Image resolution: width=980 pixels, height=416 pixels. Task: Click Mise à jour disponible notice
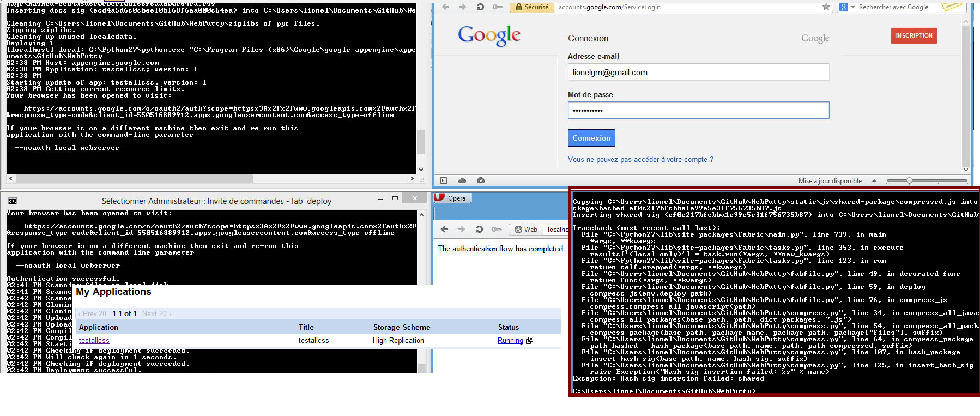[830, 181]
